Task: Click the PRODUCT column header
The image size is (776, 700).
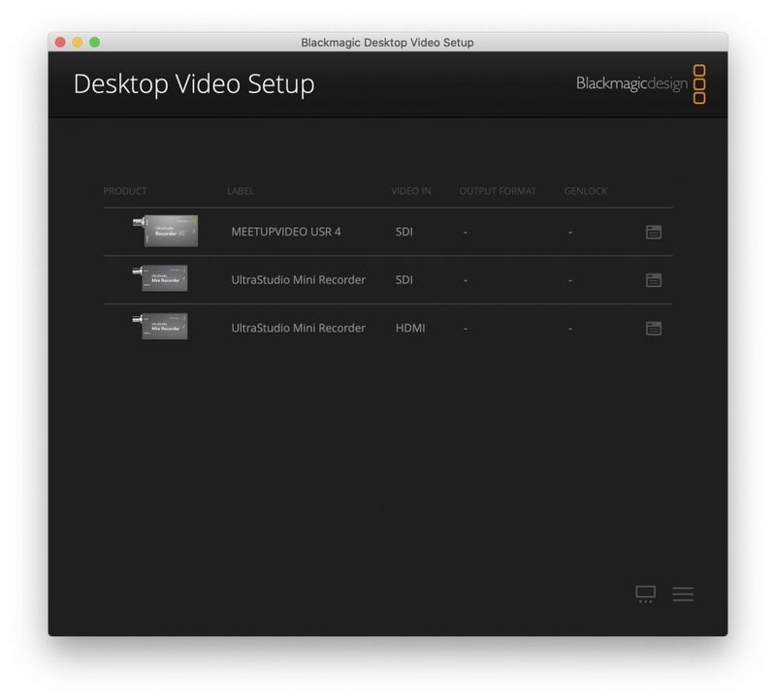Action: [x=125, y=191]
